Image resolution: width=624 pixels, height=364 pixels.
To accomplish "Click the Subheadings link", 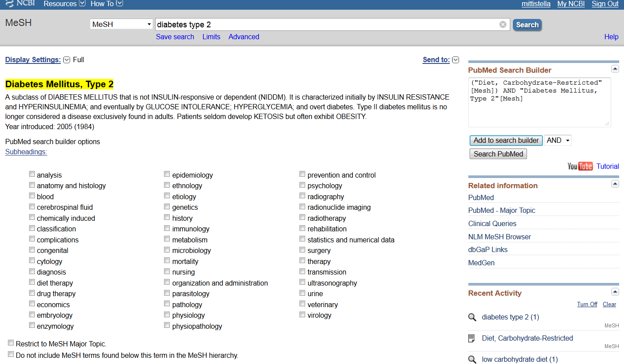I will [26, 152].
